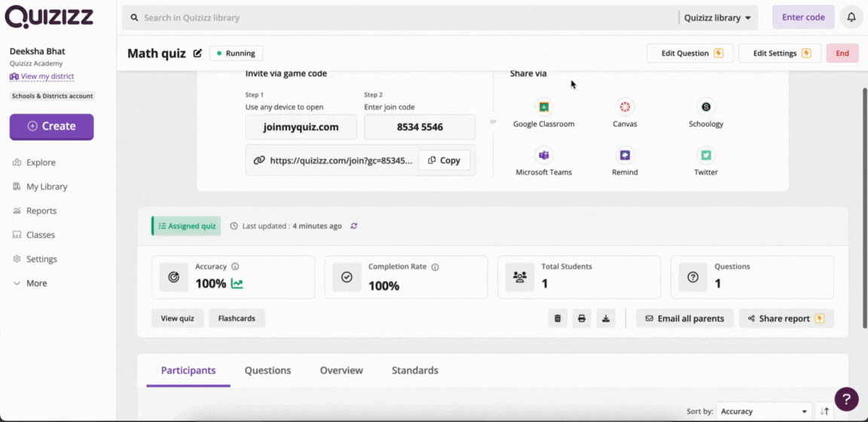Image resolution: width=868 pixels, height=422 pixels.
Task: Expand the More sidebar section
Action: click(30, 283)
